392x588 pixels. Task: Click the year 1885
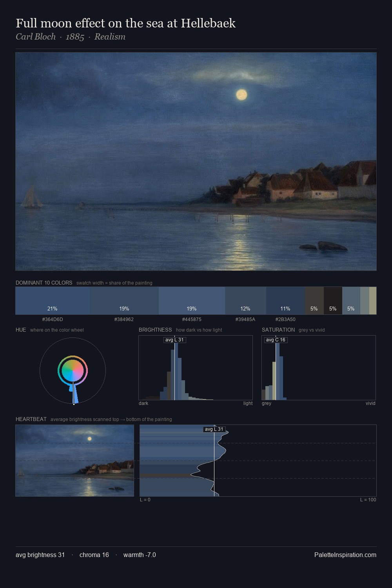click(x=75, y=37)
